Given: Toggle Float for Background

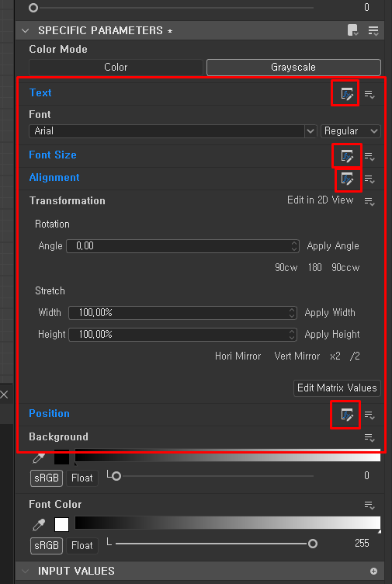Looking at the screenshot, I should point(82,478).
